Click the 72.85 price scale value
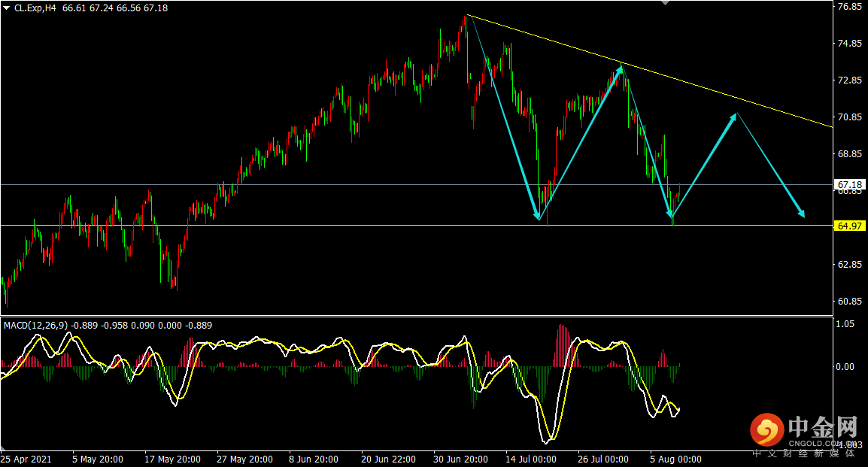Viewport: 868px width, 467px height. coord(850,80)
